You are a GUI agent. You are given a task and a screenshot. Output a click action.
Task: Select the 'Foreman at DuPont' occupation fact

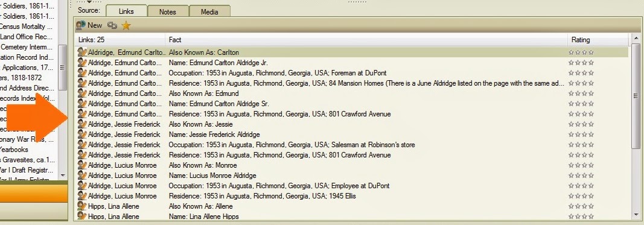[278, 73]
